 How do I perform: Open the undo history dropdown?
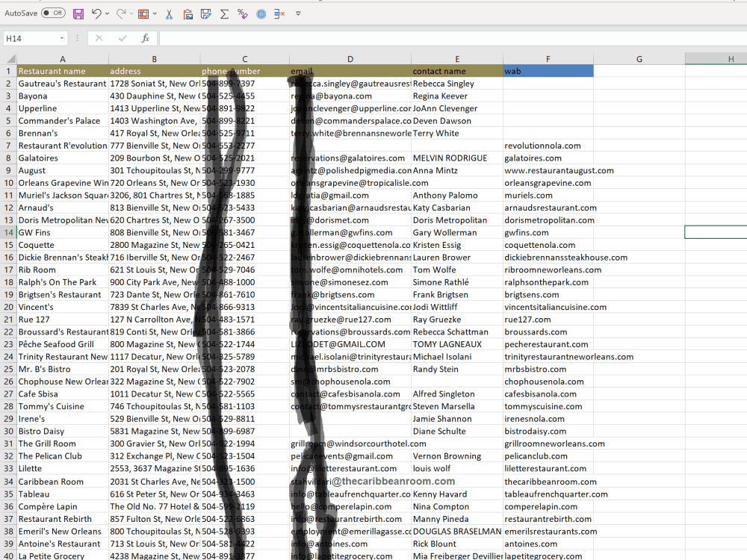107,13
